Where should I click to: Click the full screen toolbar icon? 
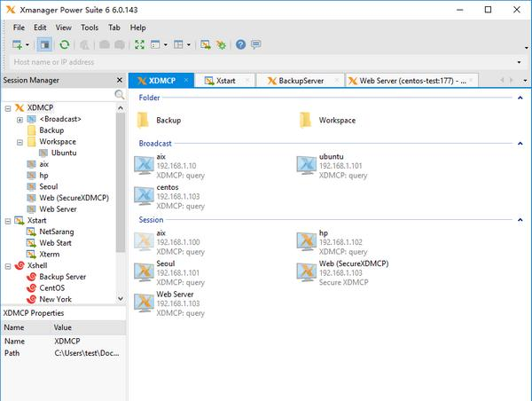point(139,44)
